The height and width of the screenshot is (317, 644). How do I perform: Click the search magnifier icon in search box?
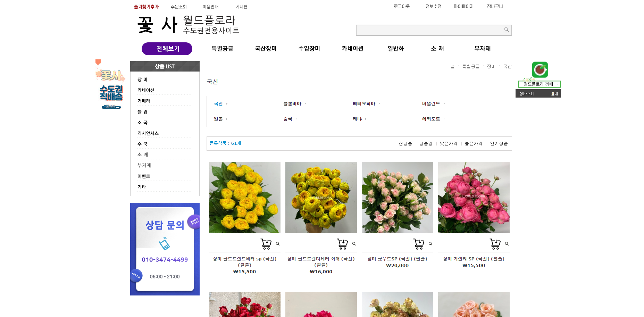coord(507,30)
